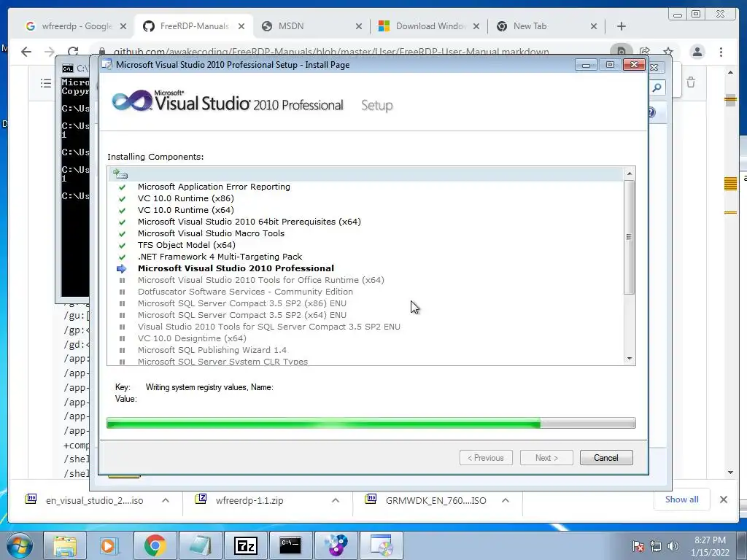The image size is (747, 560).
Task: Close the Download Windows tab
Action: tap(476, 26)
